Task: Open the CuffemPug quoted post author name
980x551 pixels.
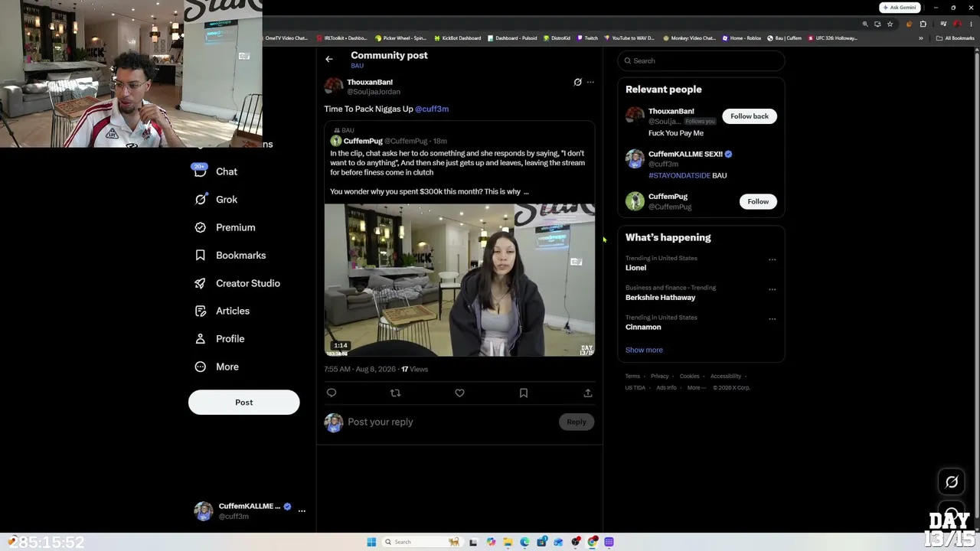Action: [x=363, y=141]
